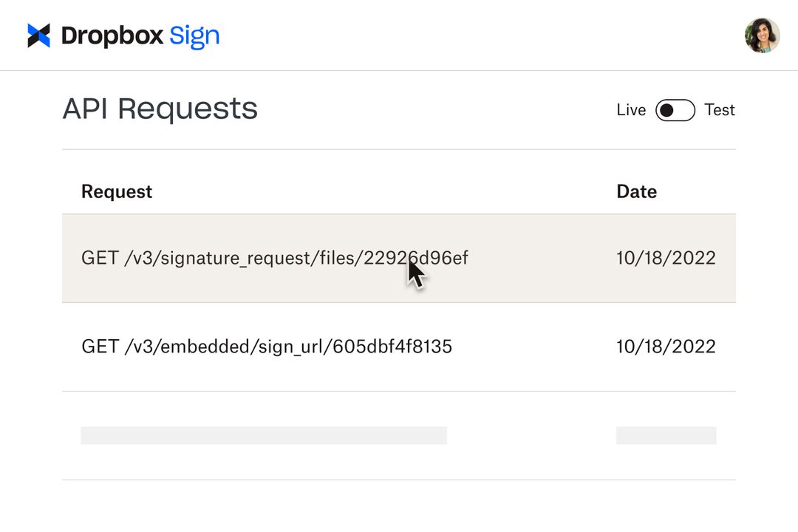Click the Dropbox Sign logo icon
This screenshot has width=798, height=532.
click(38, 35)
